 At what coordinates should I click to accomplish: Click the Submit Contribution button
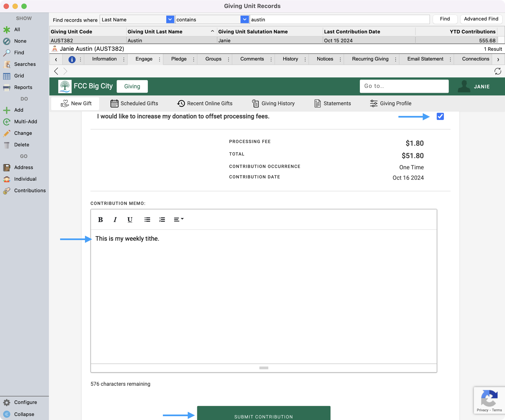(263, 414)
